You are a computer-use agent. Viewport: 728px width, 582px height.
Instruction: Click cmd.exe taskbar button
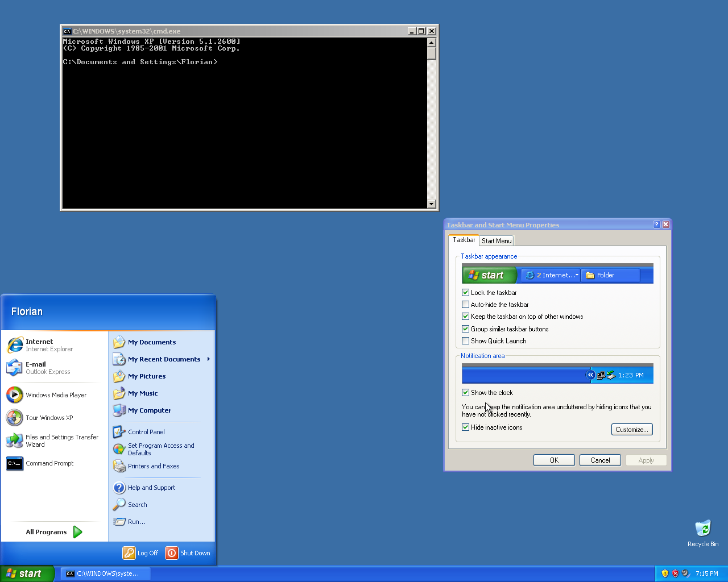point(105,573)
